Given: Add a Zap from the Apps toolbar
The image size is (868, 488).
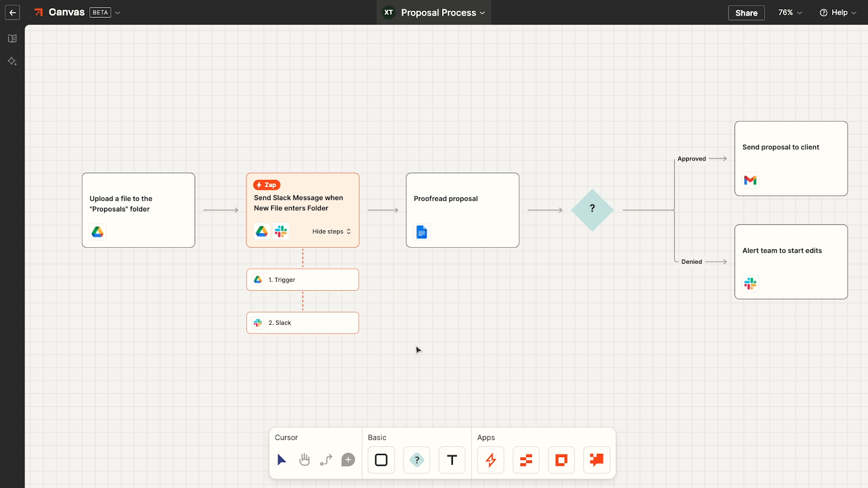Looking at the screenshot, I should click(490, 460).
